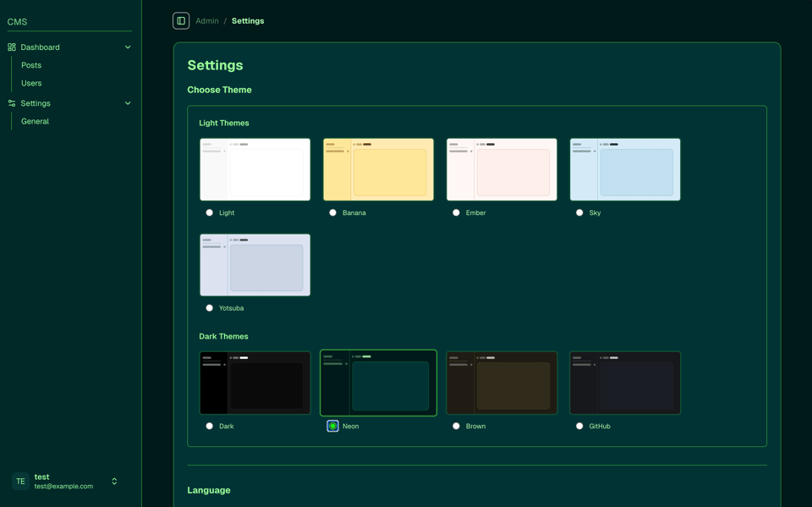Select the GitHub theme radio button

point(579,426)
